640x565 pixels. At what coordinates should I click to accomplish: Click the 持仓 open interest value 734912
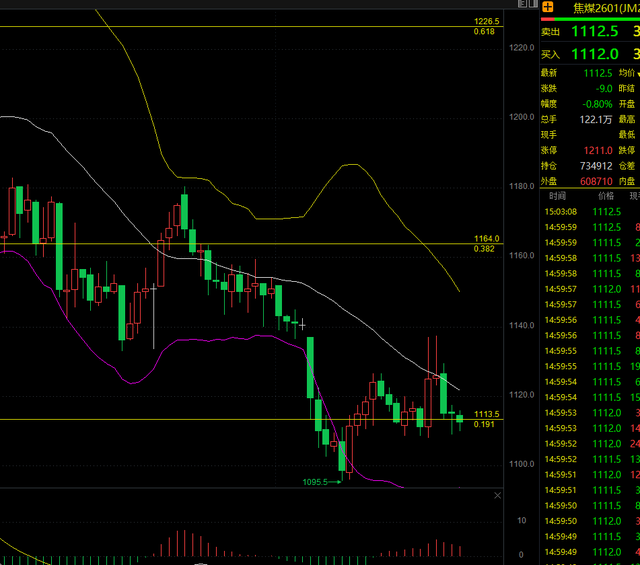(x=595, y=165)
